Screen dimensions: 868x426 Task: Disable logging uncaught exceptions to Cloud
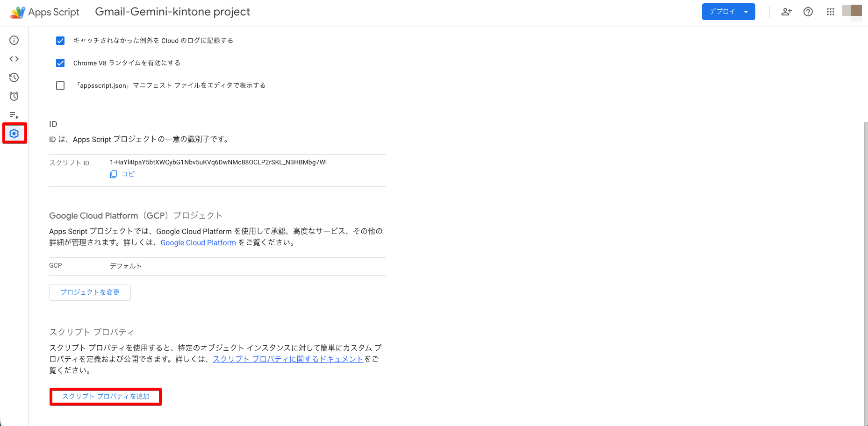60,41
